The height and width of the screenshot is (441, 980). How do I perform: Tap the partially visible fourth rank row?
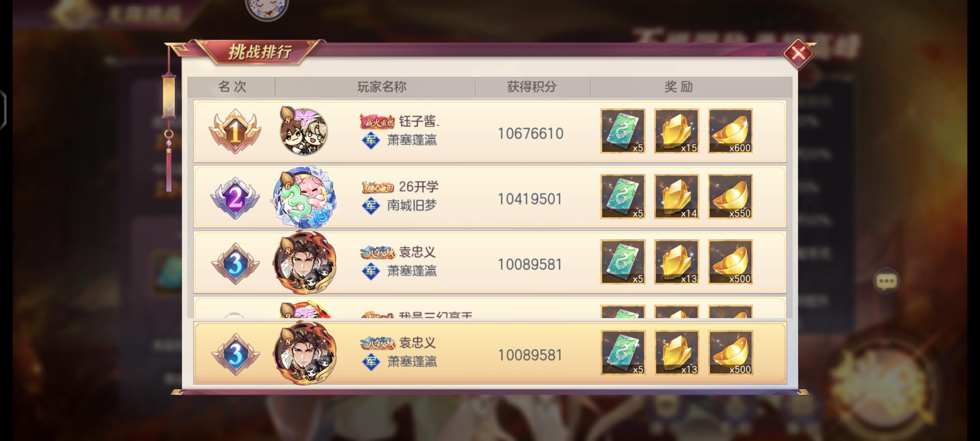click(x=490, y=308)
